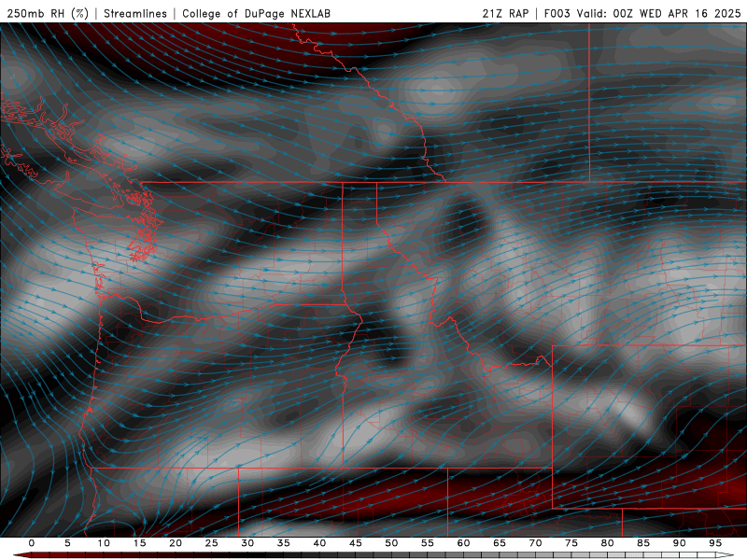Viewport: 747px width, 560px height.
Task: Click the "45" tick label on the color scale
Action: 356,543
